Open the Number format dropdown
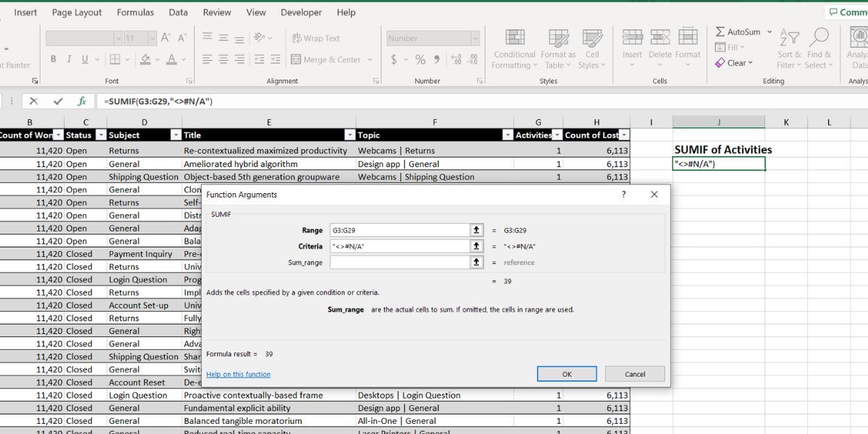This screenshot has width=868, height=434. coord(475,38)
